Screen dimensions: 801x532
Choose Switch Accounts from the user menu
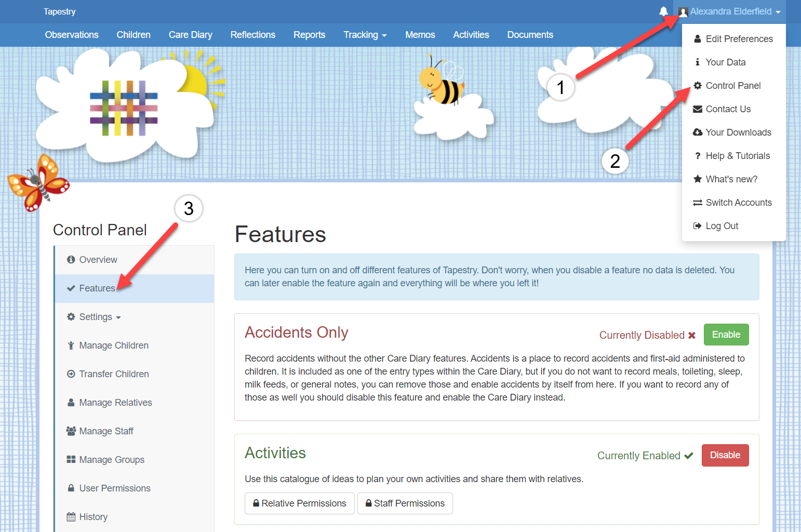pyautogui.click(x=733, y=203)
